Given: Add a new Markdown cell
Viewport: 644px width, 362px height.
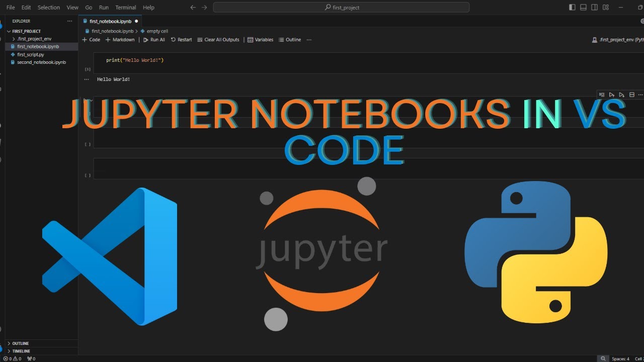Looking at the screenshot, I should (120, 40).
